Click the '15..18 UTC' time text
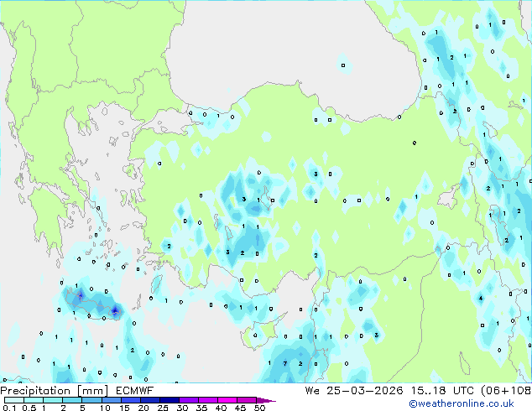This screenshot has width=532, height=411. click(442, 391)
